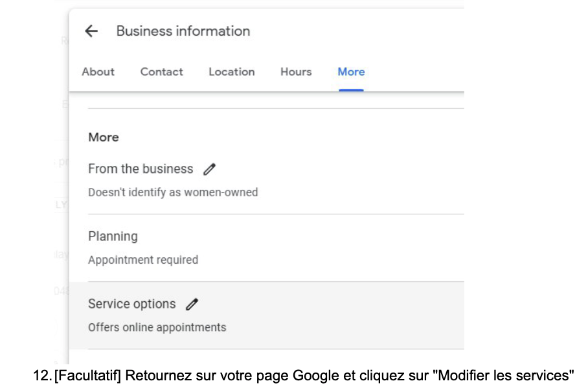
Task: Click the "[Facultatif]" word in caption
Action: coord(87,375)
